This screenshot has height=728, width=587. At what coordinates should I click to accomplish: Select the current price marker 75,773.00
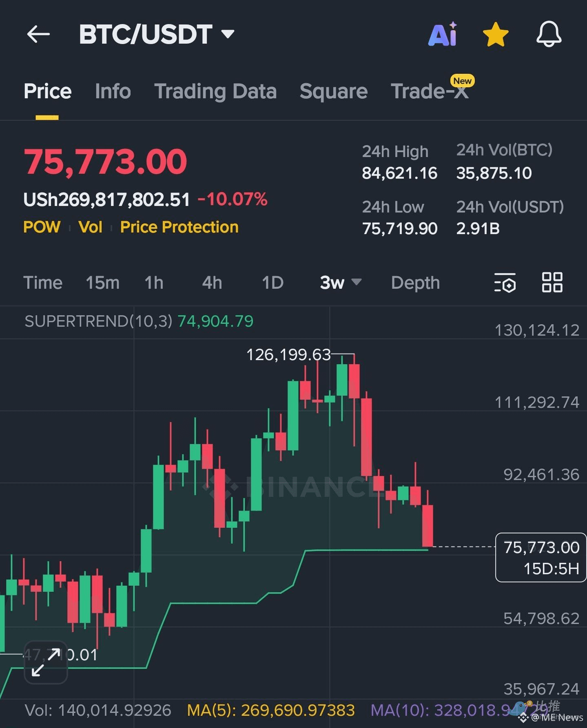tap(540, 557)
